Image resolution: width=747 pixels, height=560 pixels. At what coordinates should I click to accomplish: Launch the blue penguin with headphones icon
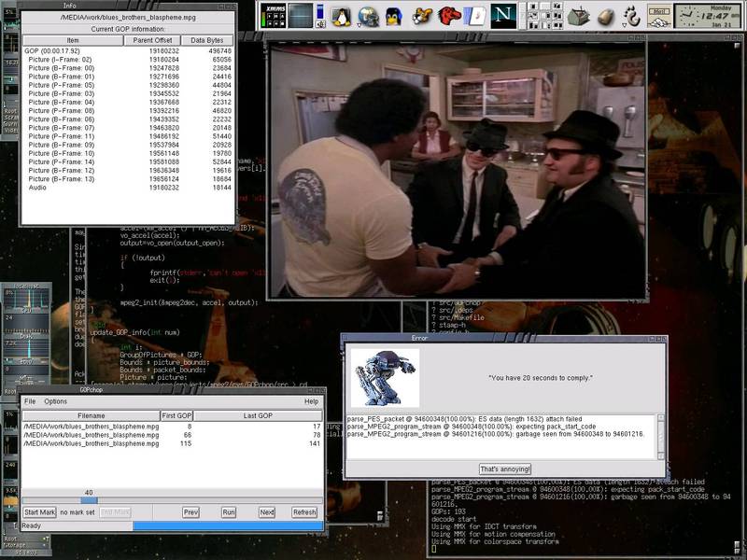[x=394, y=17]
